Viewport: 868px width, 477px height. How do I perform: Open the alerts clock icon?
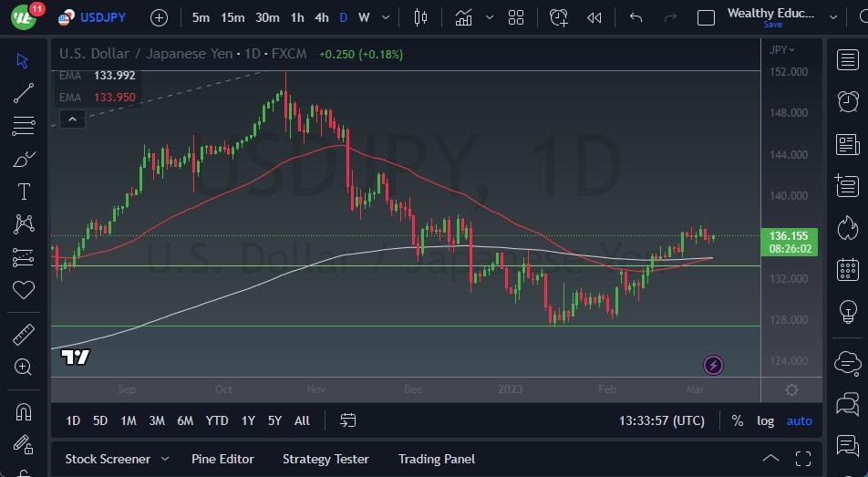(848, 100)
